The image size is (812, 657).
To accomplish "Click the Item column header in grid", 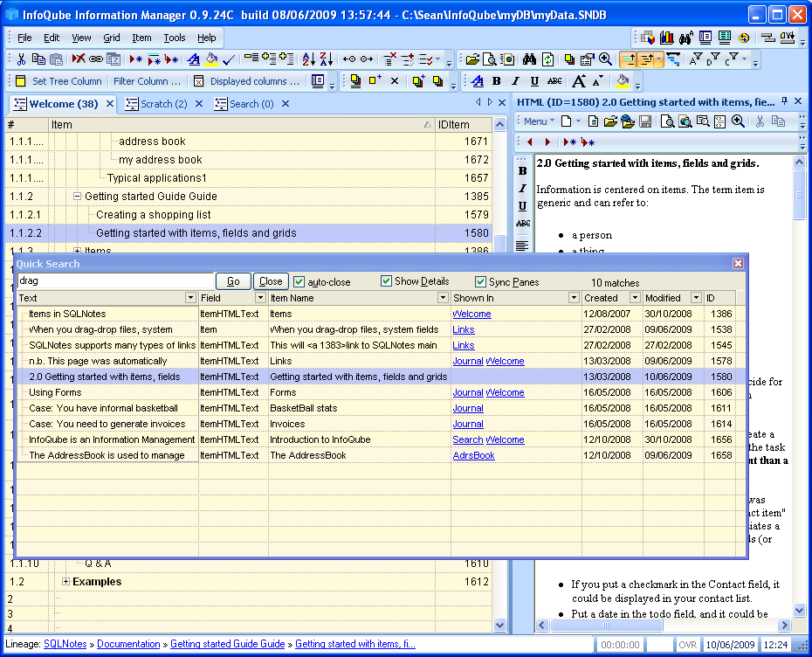I will click(x=242, y=125).
